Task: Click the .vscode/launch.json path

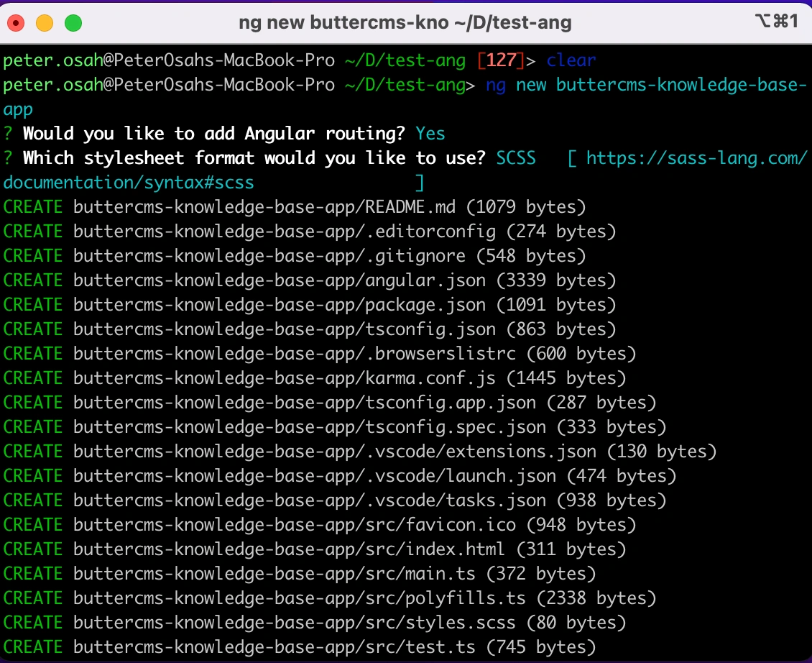Action: pyautogui.click(x=315, y=476)
